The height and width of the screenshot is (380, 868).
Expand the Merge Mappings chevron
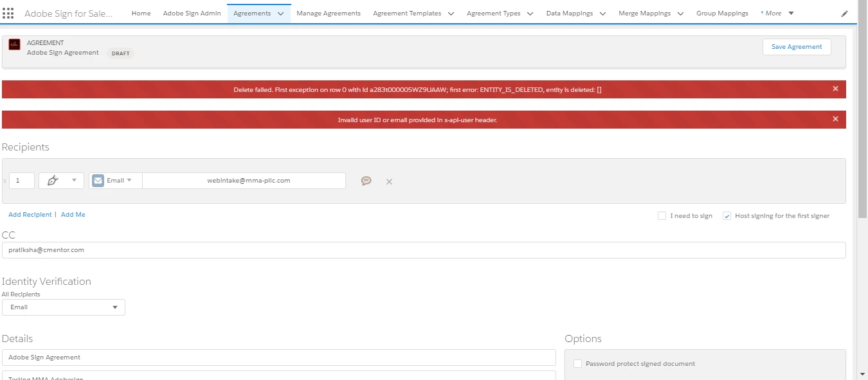click(680, 14)
